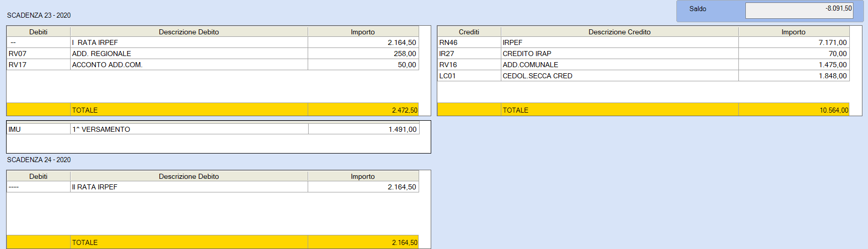The image size is (868, 249).
Task: Click the IR27 credit code cell
Action: point(469,54)
